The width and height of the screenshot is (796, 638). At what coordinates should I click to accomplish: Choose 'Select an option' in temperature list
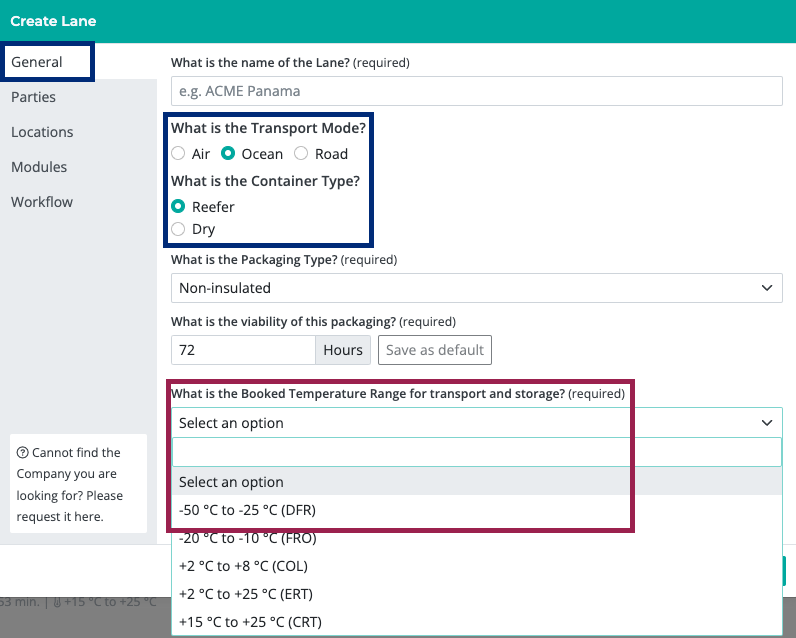tap(477, 482)
